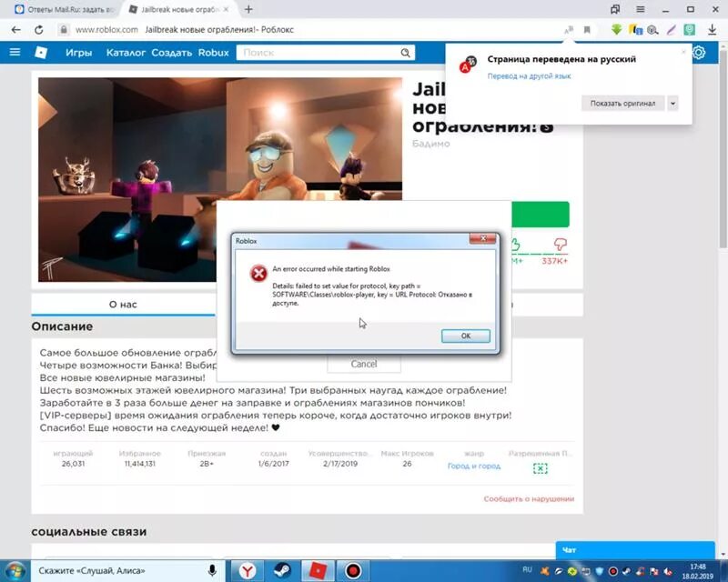
Task: Click the thumbs down dislike icon
Action: click(561, 244)
